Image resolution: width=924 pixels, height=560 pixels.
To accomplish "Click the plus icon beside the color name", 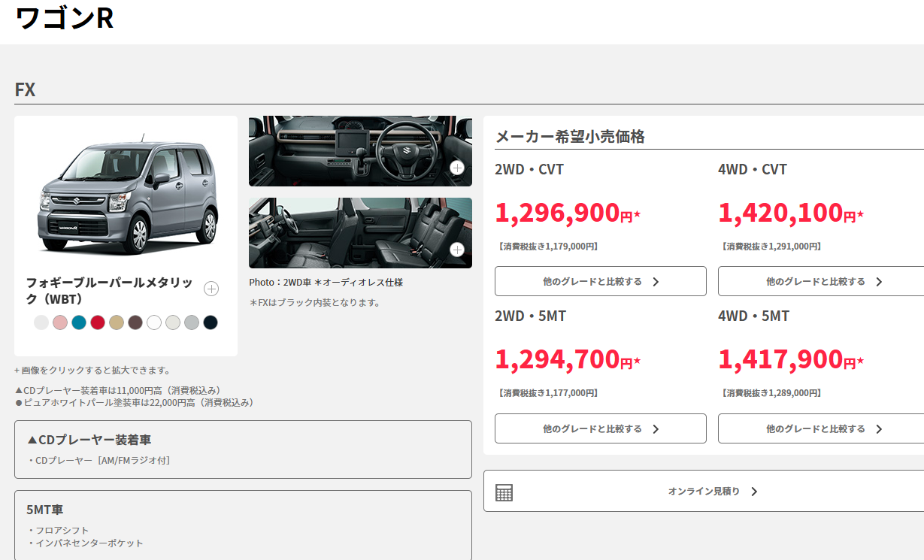I will 211,289.
